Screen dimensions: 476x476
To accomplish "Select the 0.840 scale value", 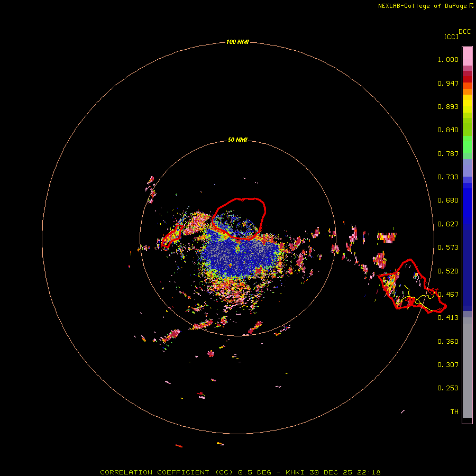I will point(448,130).
